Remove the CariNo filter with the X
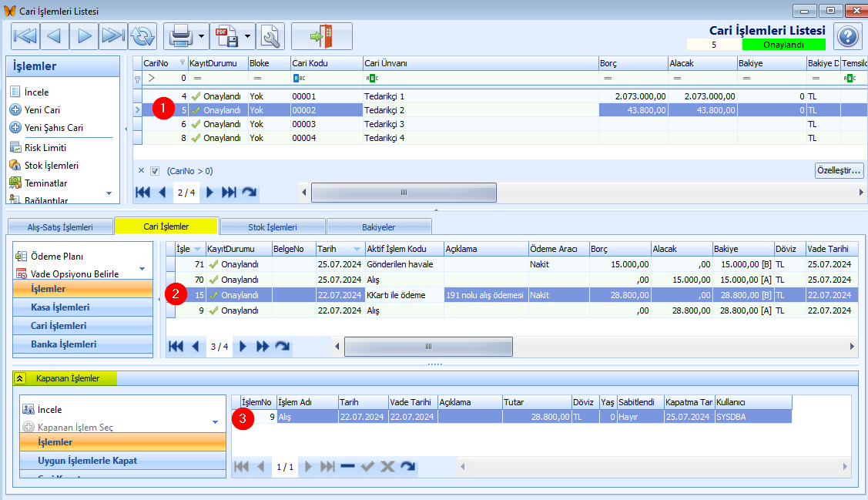This screenshot has width=868, height=500. pyautogui.click(x=141, y=170)
